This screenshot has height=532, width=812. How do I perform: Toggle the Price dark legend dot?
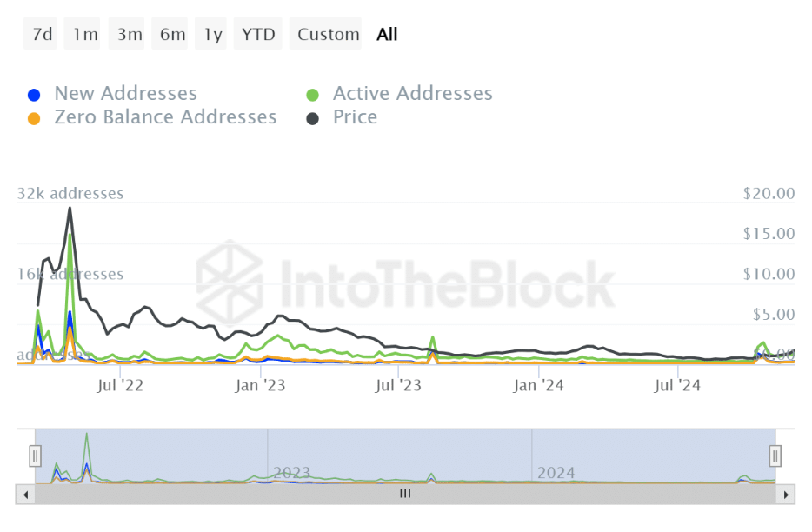pyautogui.click(x=312, y=118)
